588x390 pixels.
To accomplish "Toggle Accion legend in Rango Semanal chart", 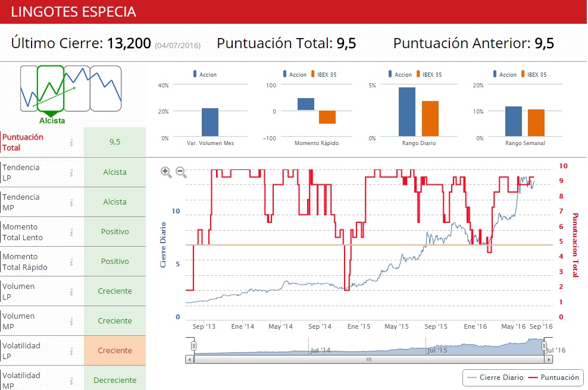I will point(505,74).
